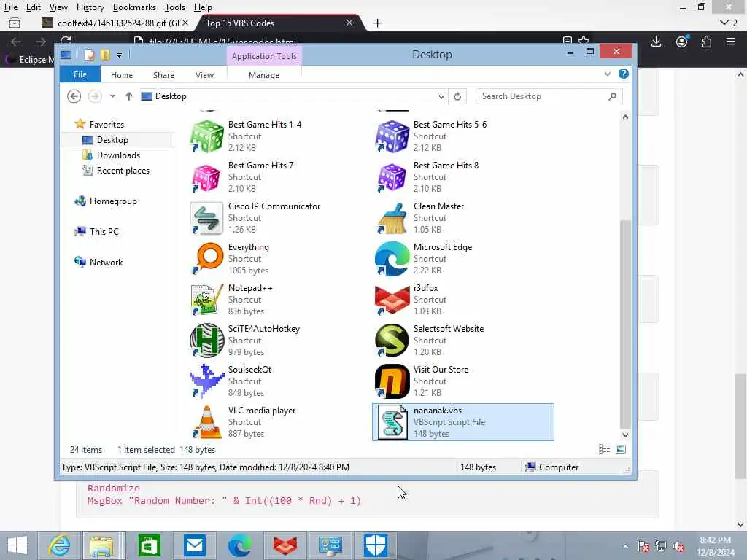Click the Explorer file list vertical scrollbar
The width and height of the screenshot is (747, 560).
(x=625, y=324)
